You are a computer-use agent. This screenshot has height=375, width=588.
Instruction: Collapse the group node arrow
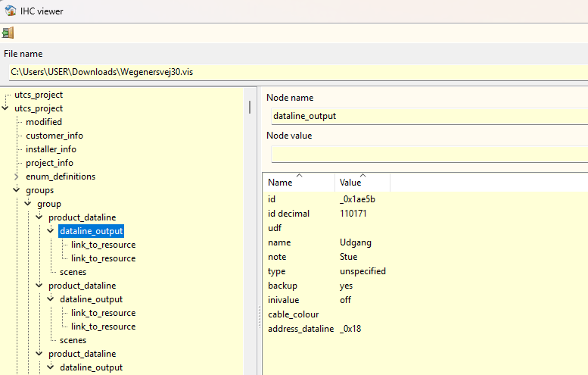tap(28, 204)
